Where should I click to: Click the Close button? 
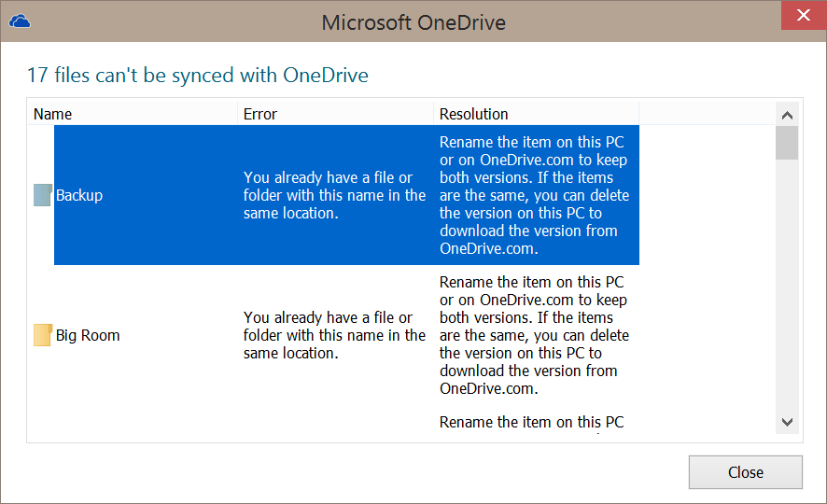745,472
